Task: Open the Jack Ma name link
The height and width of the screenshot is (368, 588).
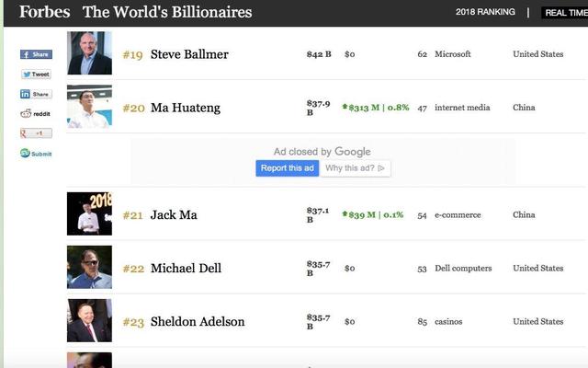Action: coord(174,214)
